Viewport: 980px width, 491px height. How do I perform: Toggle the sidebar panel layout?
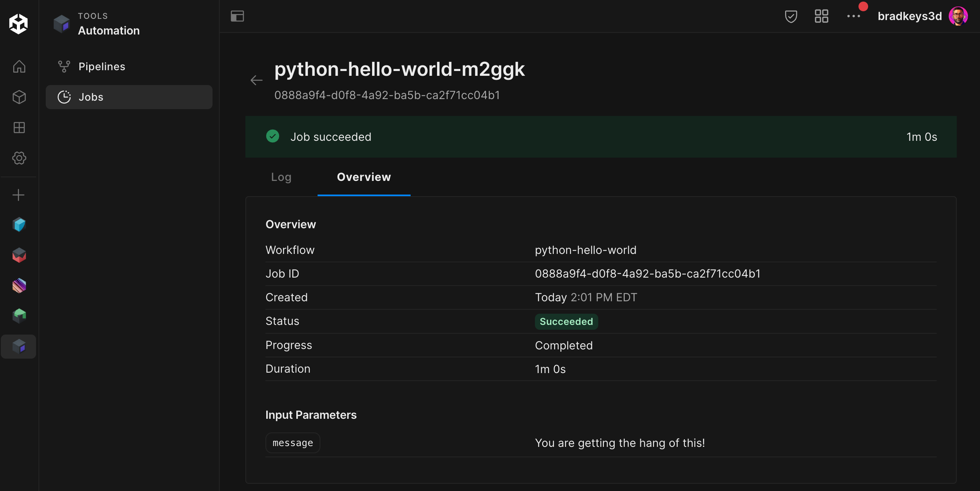[237, 16]
